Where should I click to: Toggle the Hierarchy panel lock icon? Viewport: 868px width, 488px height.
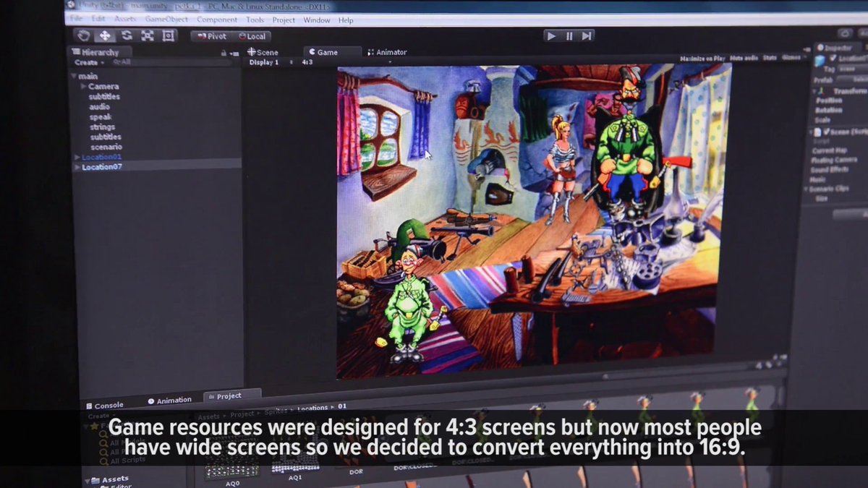coord(224,53)
